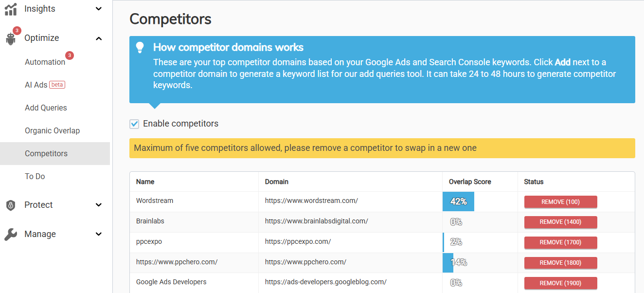Screen dimensions: 644x293
Task: Click the notification badge beside Automation
Action: tap(70, 55)
